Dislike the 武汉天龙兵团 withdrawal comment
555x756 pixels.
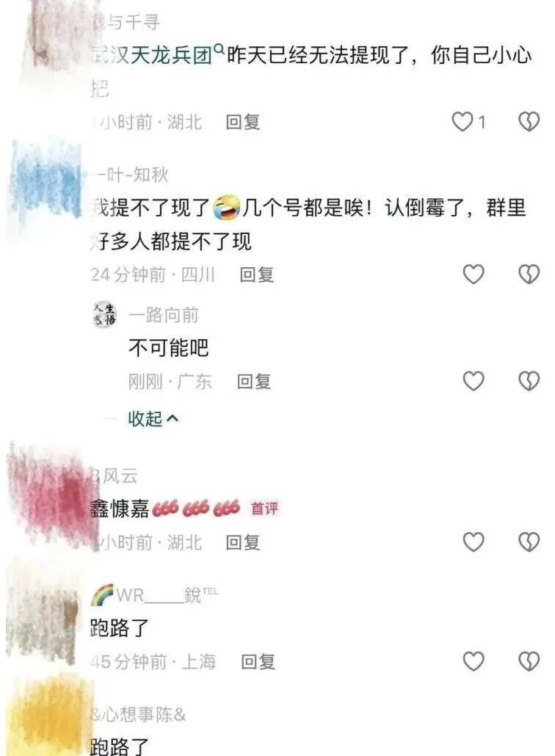pyautogui.click(x=529, y=122)
